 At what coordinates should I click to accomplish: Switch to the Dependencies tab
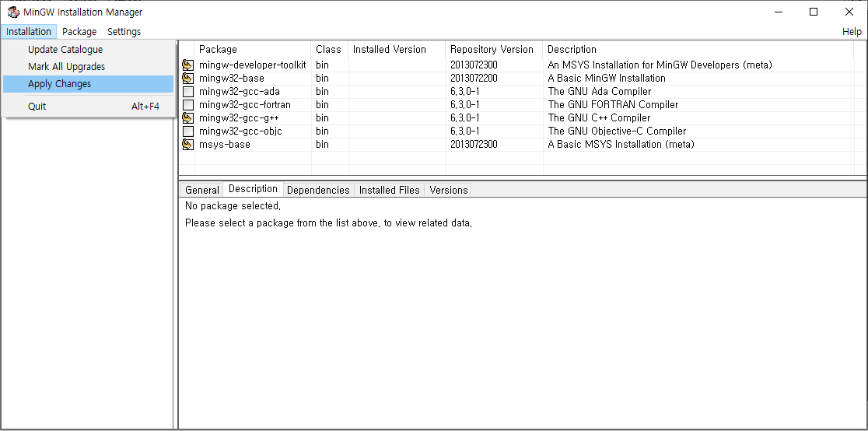(318, 190)
